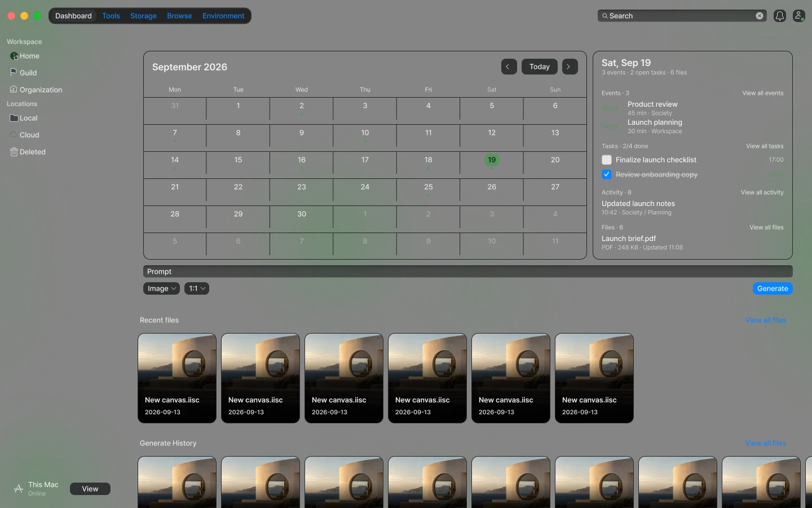The width and height of the screenshot is (812, 508).
Task: Open View all files in the day panel
Action: [x=766, y=227]
